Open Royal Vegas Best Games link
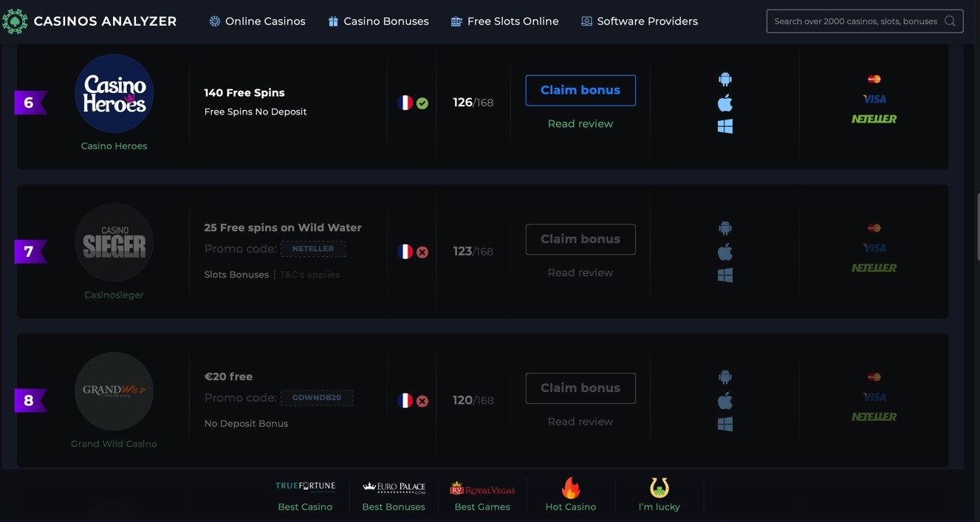 (x=482, y=495)
